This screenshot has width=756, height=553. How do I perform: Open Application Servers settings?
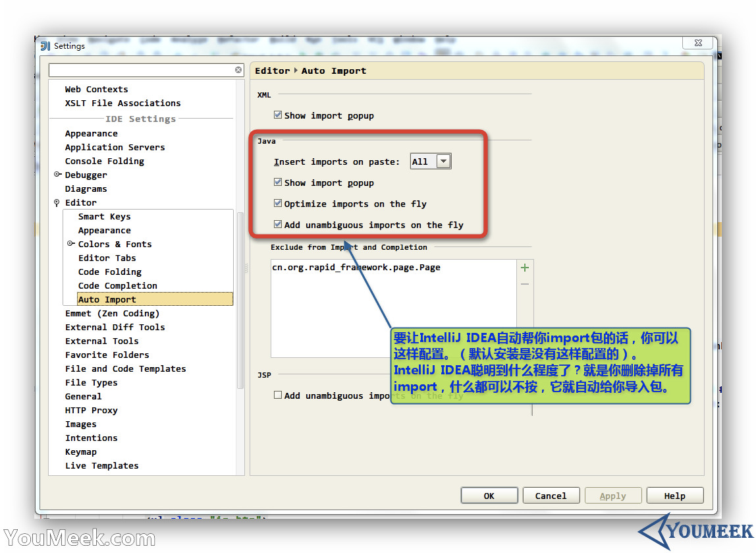click(115, 147)
